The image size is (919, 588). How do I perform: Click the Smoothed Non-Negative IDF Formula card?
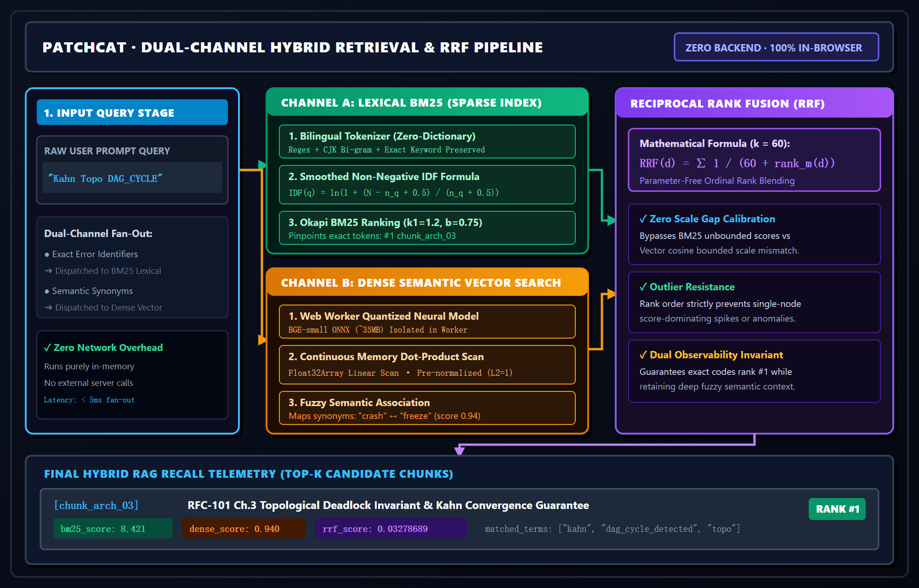tap(427, 185)
